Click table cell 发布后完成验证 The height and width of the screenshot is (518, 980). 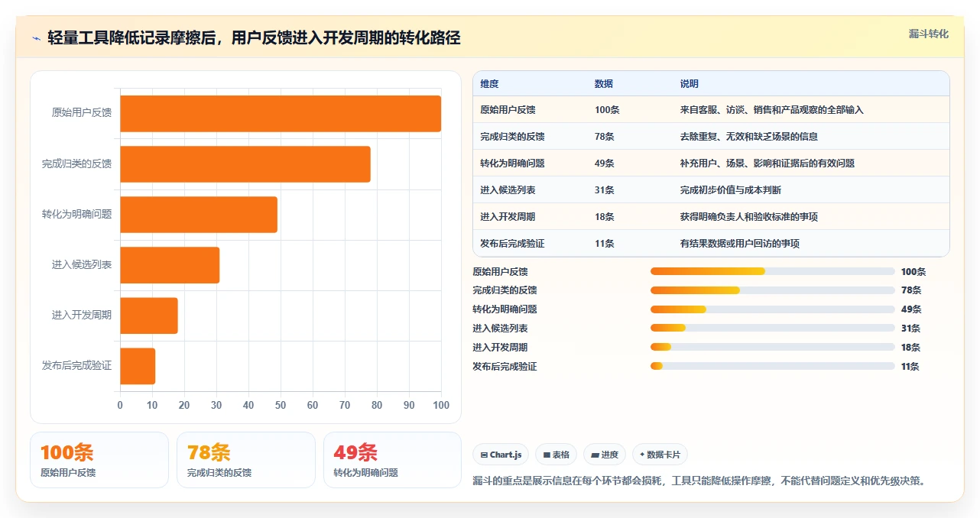pyautogui.click(x=512, y=244)
